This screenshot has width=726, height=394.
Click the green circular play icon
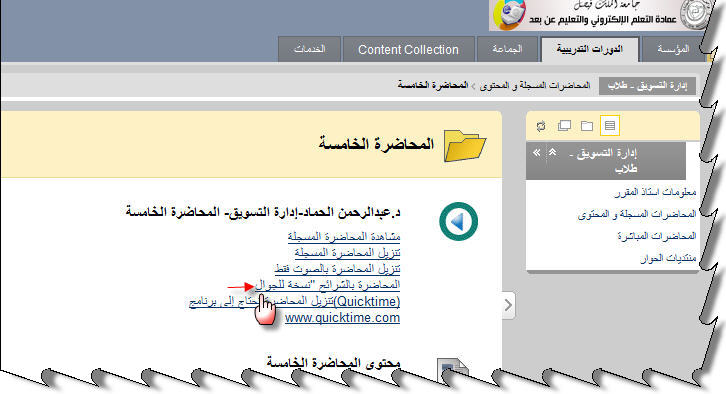(x=458, y=222)
